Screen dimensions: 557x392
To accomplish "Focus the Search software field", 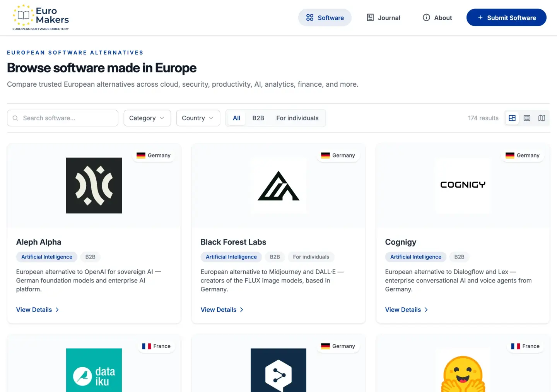I will pyautogui.click(x=63, y=118).
